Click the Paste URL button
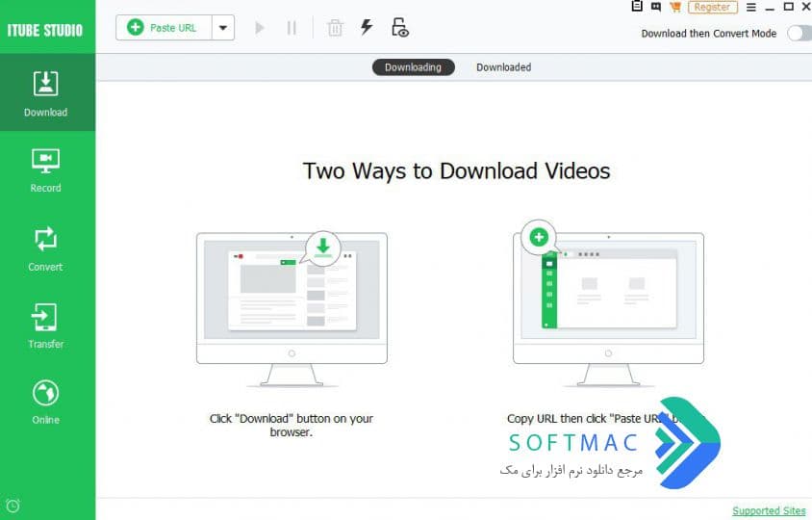Screen dimensions: 812x520 tap(165, 28)
